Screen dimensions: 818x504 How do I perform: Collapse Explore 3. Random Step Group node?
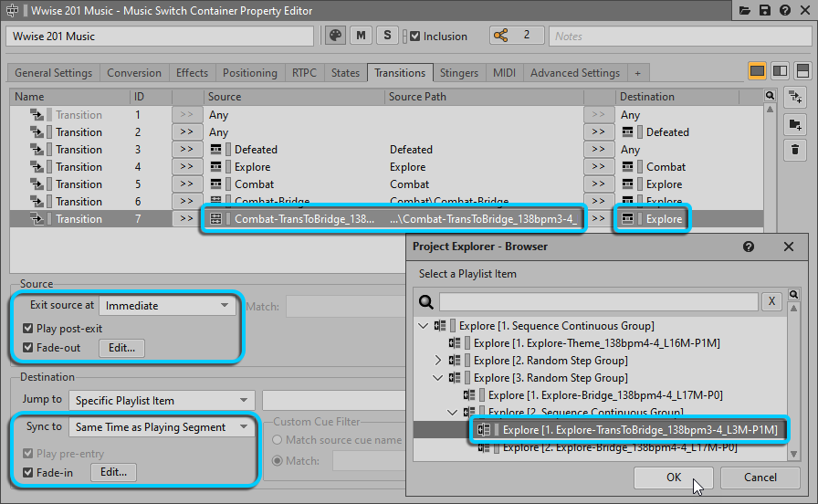[437, 378]
